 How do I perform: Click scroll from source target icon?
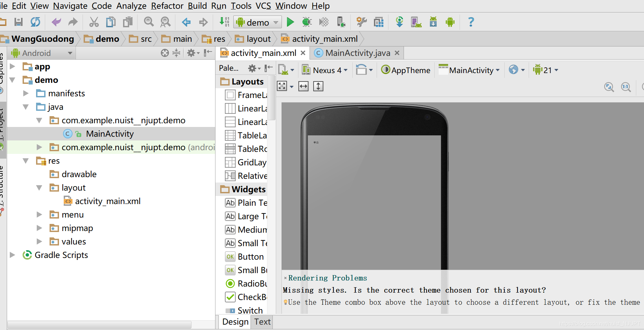[x=165, y=53]
